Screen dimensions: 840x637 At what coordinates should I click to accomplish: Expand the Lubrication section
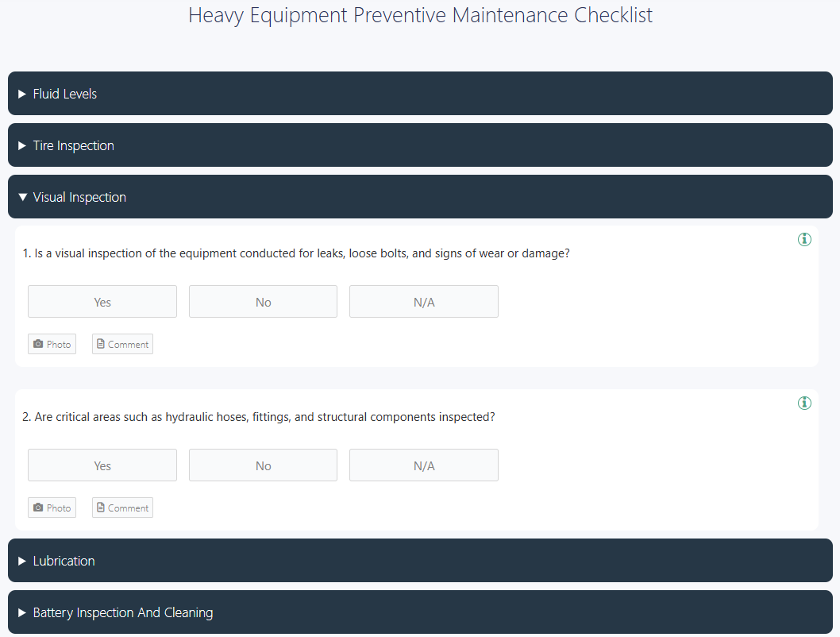point(420,561)
